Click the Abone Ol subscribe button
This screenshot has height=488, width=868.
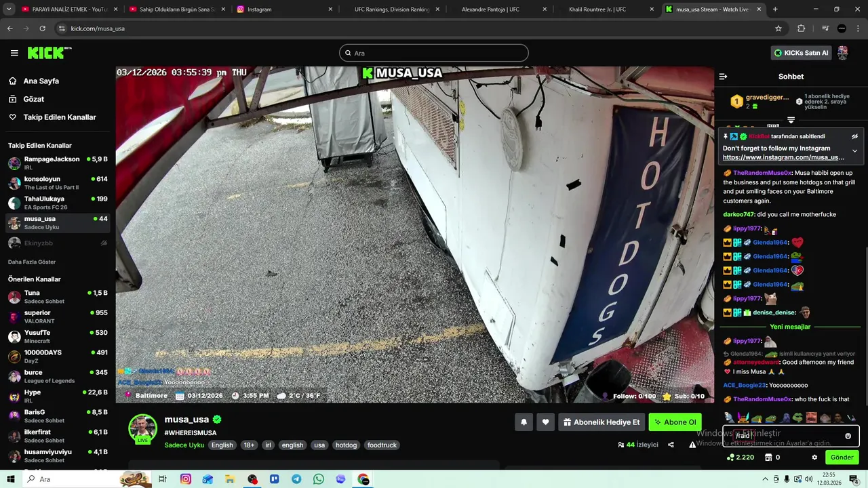675,422
